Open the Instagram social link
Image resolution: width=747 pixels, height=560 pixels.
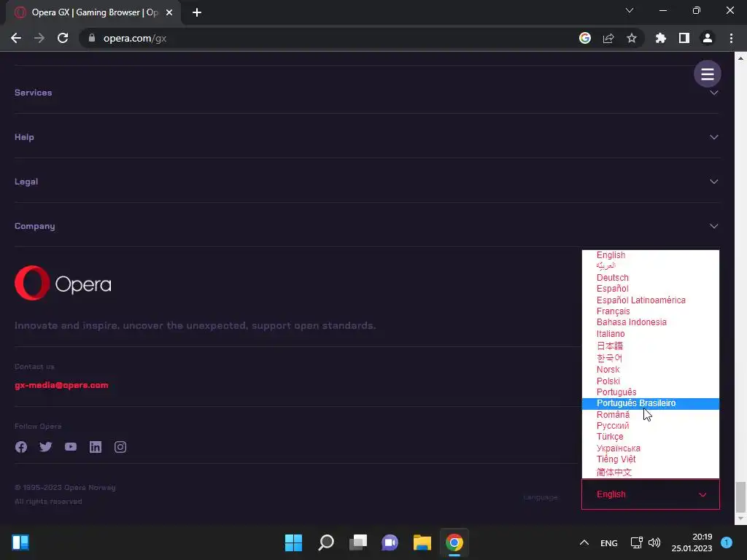tap(120, 447)
